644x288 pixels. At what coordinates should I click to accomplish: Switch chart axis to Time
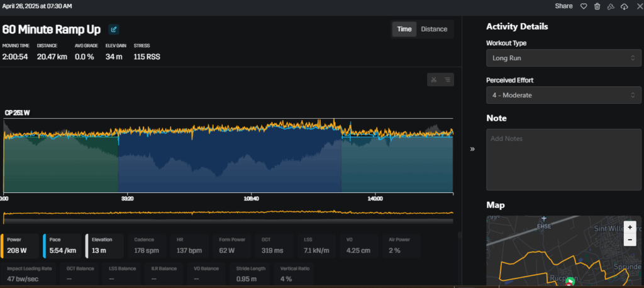[404, 29]
